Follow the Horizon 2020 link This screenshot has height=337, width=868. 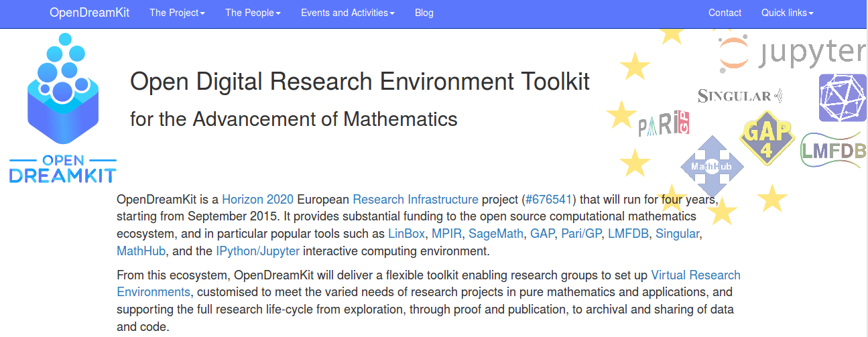pyautogui.click(x=258, y=200)
